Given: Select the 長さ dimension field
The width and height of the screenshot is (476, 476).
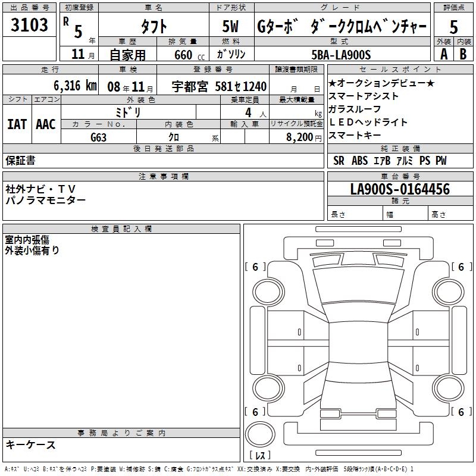Looking at the screenshot, I should (355, 214).
